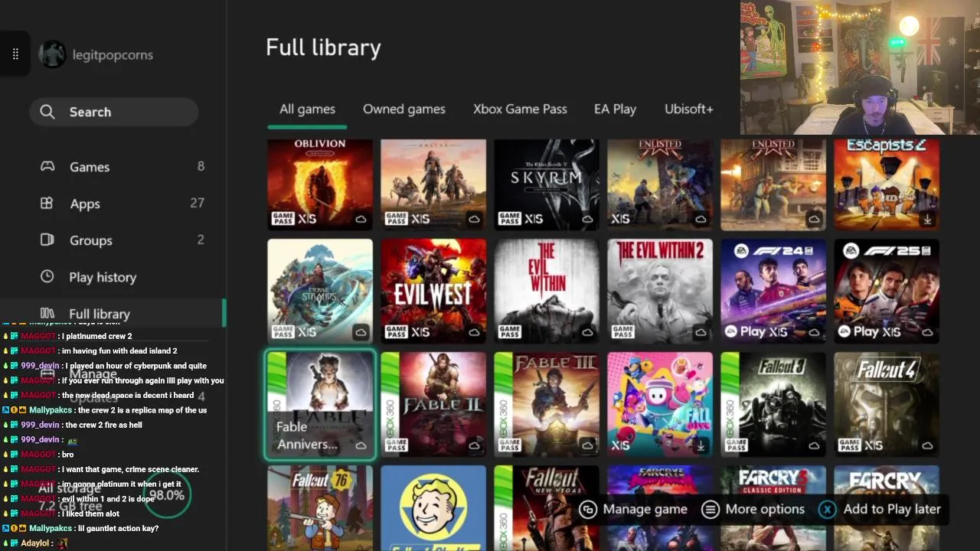Click the cloud icon on Oblivion tile
Image resolution: width=980 pixels, height=551 pixels.
point(361,220)
